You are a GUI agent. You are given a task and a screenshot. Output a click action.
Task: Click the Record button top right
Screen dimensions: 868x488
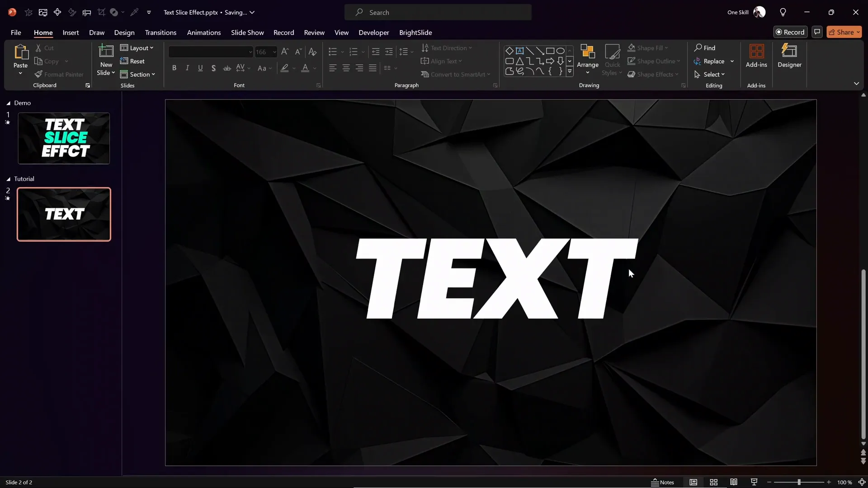(x=790, y=32)
